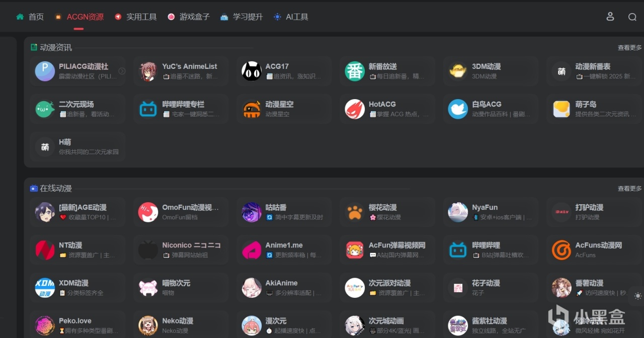Open the AI工具 tab

point(291,17)
